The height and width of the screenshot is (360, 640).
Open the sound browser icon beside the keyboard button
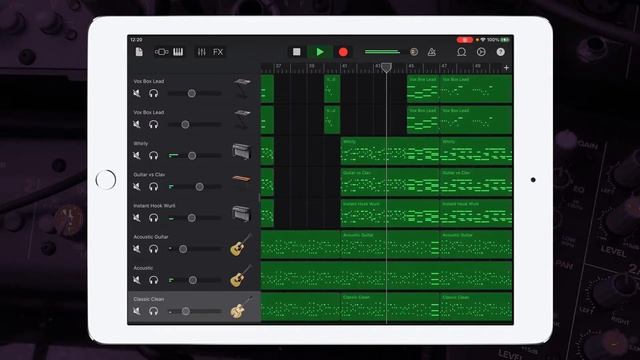tap(161, 52)
